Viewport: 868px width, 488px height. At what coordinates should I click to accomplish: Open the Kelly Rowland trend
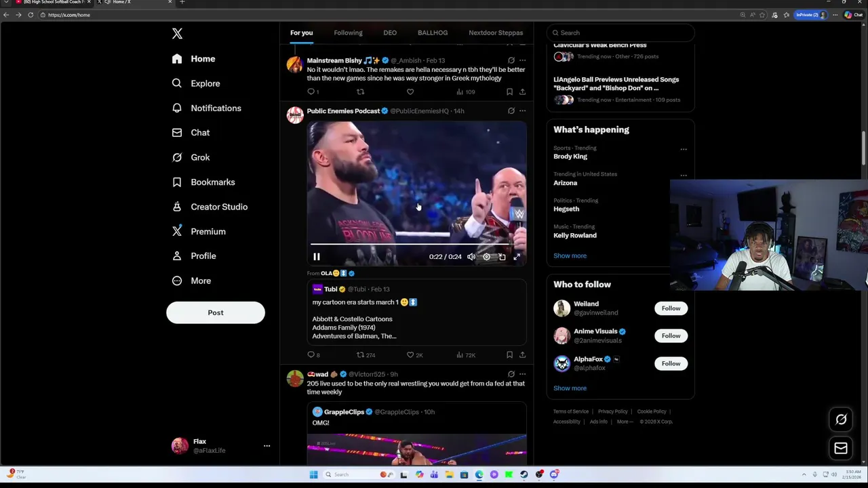(x=575, y=235)
